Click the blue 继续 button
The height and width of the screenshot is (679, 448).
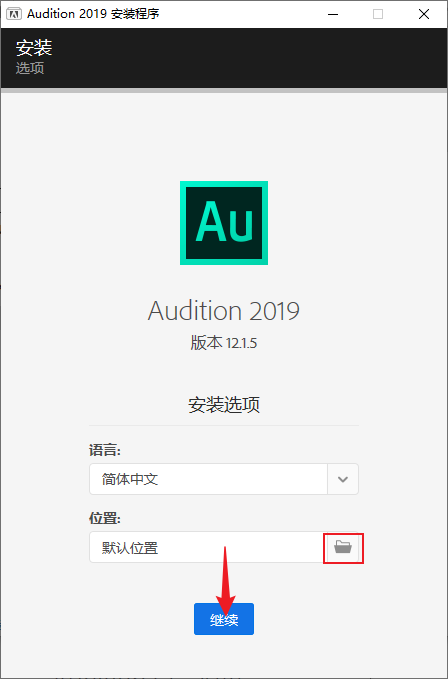click(224, 619)
